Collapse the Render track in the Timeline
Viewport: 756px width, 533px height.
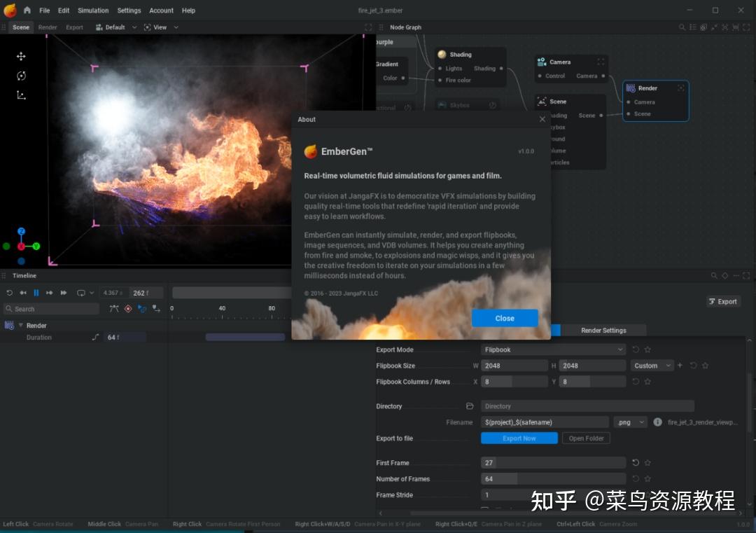pos(21,325)
